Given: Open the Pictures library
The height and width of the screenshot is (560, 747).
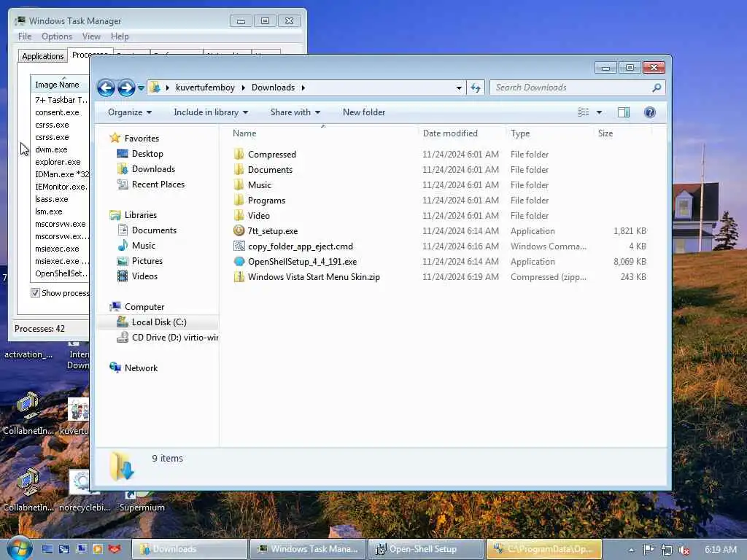Looking at the screenshot, I should (147, 261).
